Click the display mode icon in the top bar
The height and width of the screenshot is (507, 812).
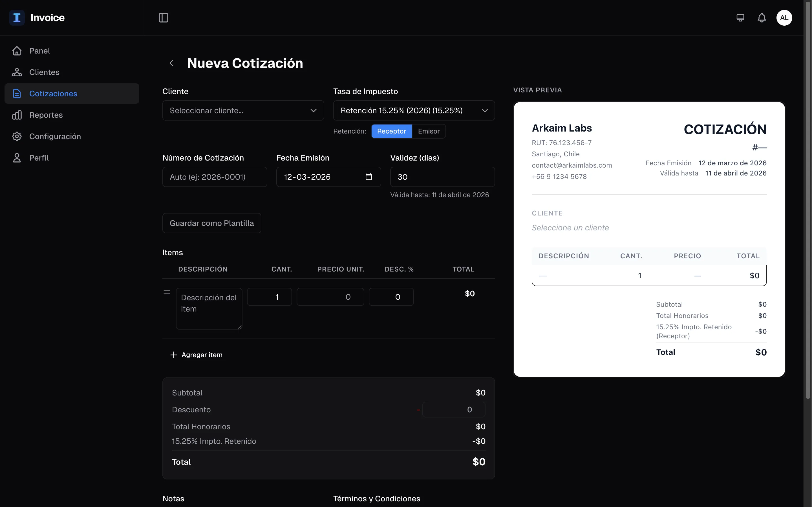[740, 17]
